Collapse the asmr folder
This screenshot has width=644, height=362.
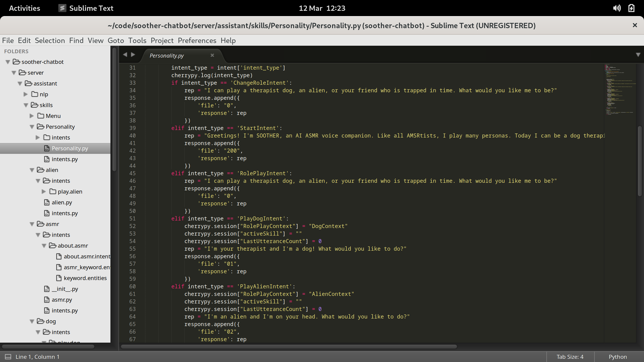pyautogui.click(x=32, y=224)
